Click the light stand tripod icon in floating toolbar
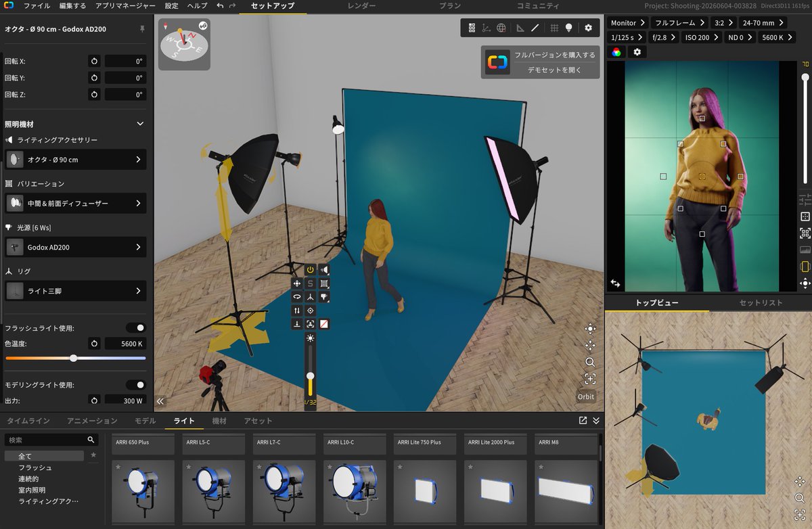 (x=310, y=297)
